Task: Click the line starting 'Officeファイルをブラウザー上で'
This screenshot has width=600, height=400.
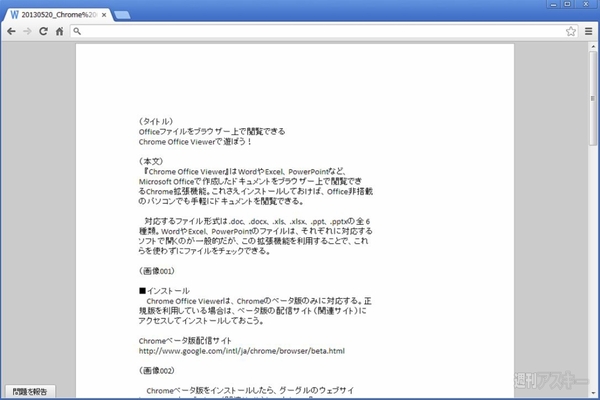Action: tap(212, 131)
